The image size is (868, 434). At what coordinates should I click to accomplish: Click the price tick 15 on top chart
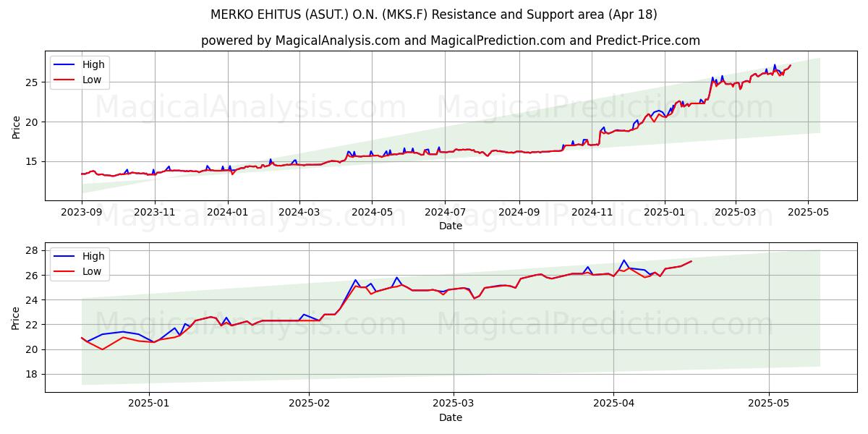[33, 161]
